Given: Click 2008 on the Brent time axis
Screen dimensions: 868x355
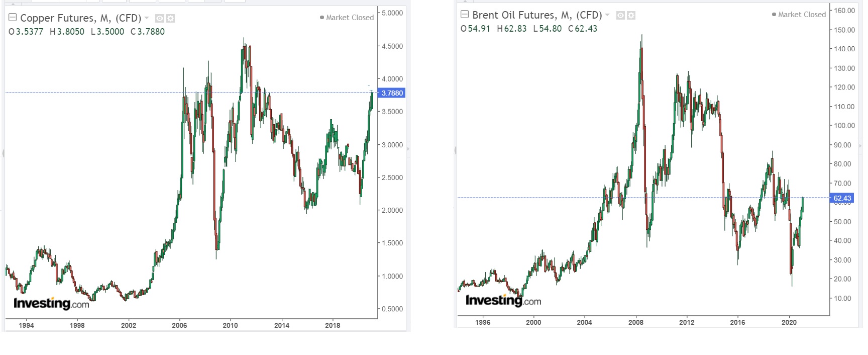Looking at the screenshot, I should [635, 322].
